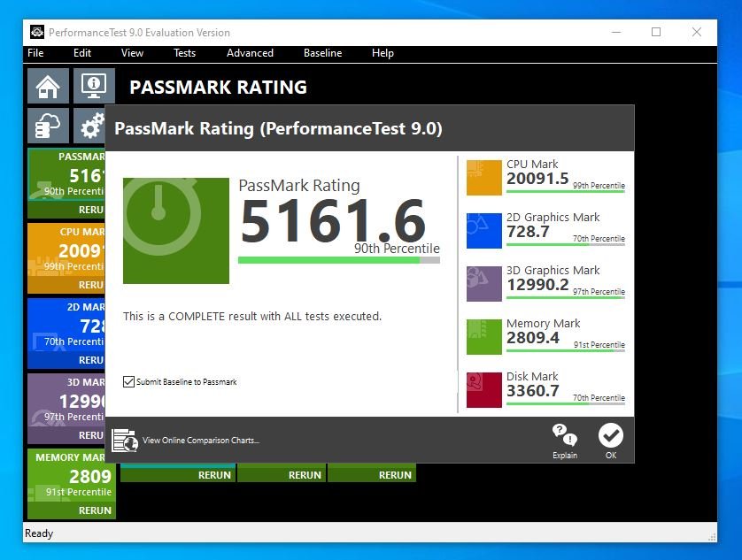Click the first RERUN button below the dialog
This screenshot has height=560, width=742.
coord(178,475)
